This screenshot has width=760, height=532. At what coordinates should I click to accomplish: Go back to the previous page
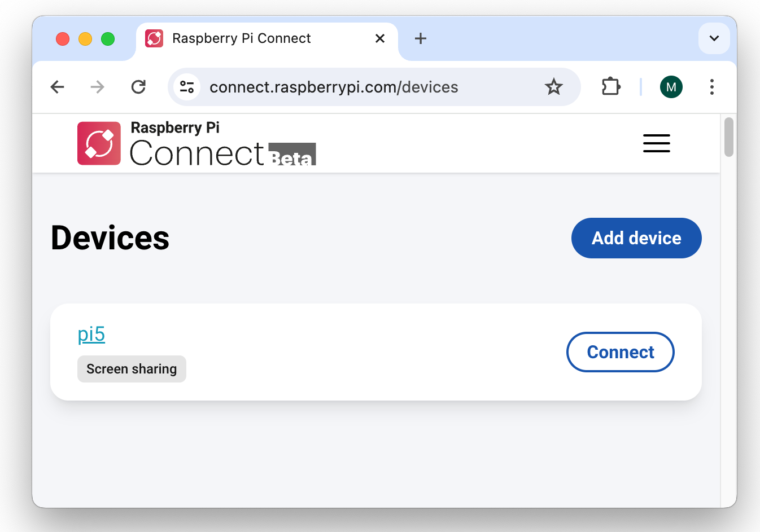click(57, 87)
